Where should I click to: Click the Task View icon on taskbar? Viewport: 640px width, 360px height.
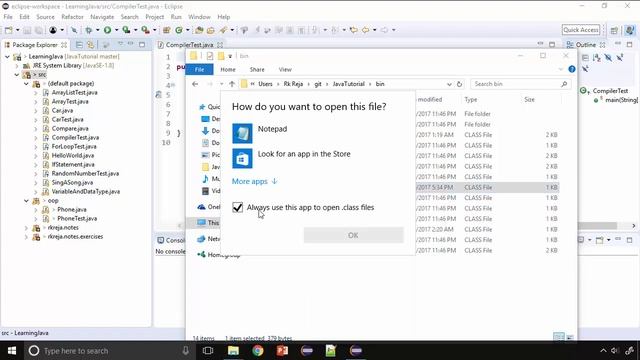[x=208, y=351]
